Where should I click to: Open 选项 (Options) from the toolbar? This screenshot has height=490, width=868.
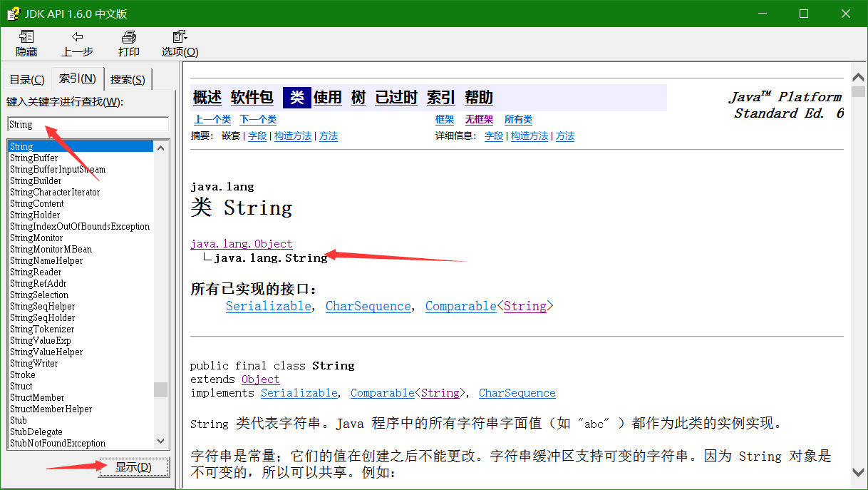179,41
